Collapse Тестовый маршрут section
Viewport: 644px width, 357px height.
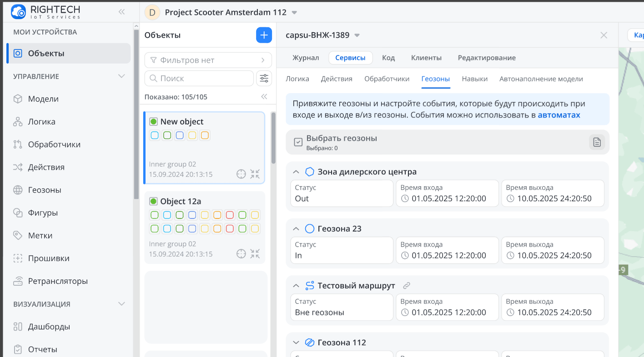click(296, 286)
